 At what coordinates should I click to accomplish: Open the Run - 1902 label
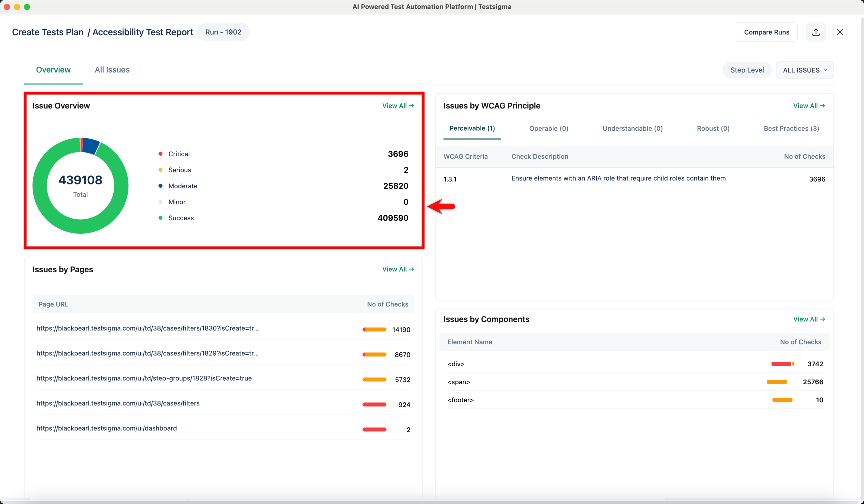pyautogui.click(x=223, y=32)
